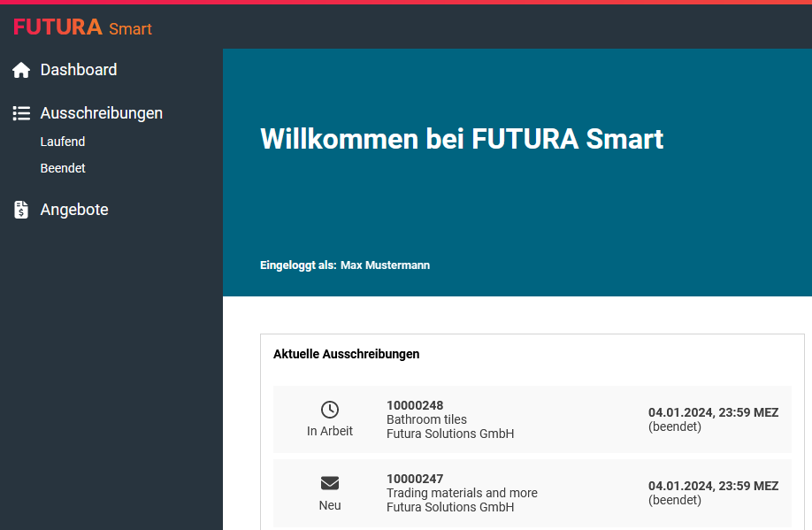This screenshot has width=812, height=530.
Task: Open the Dashboard menu item
Action: tap(79, 70)
